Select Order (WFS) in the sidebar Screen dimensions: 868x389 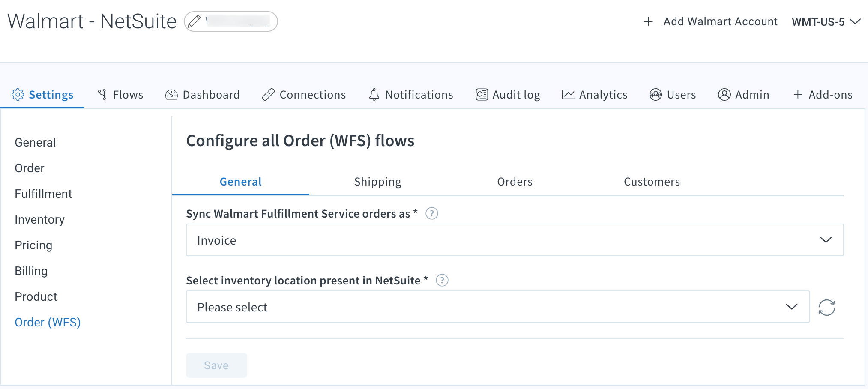(x=48, y=322)
